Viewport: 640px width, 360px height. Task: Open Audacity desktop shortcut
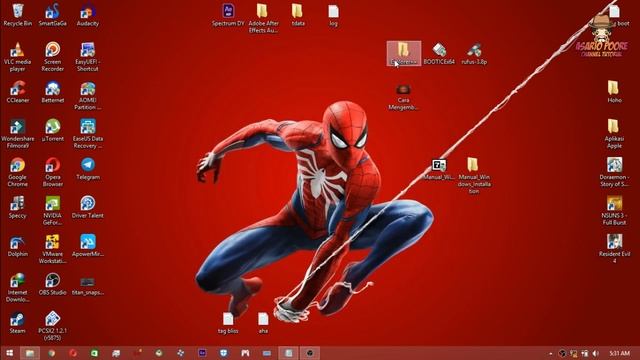88,15
